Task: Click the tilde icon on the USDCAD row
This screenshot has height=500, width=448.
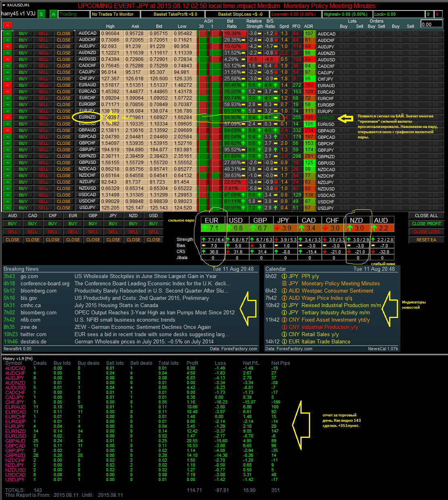Action: click(7, 195)
